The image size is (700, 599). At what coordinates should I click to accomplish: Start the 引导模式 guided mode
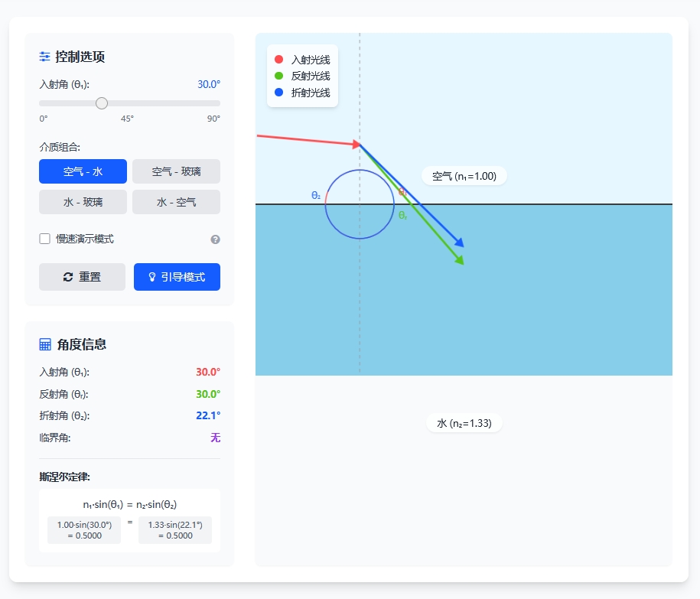click(x=177, y=277)
